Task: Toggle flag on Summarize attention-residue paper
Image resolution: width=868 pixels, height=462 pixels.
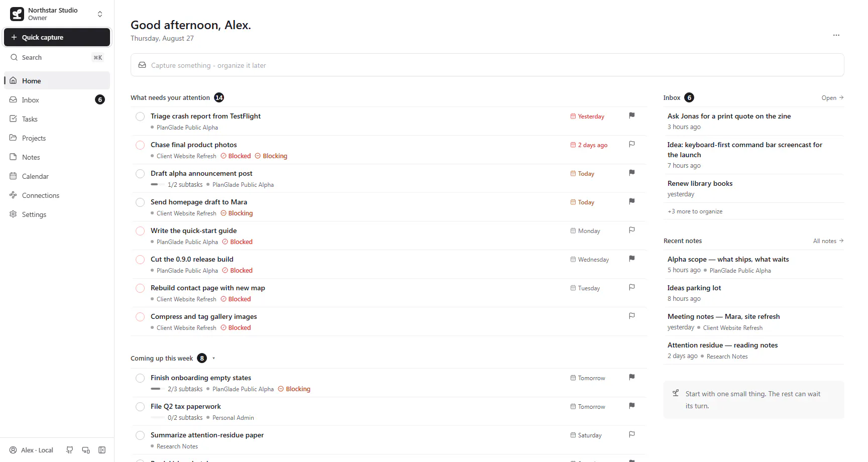Action: pos(632,434)
